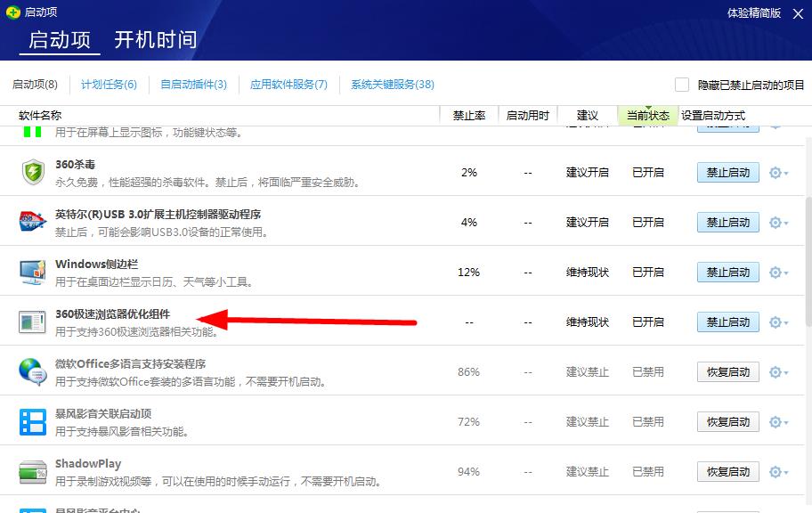Click 恢复启动 for 暴风影音关联启动项
812x513 pixels.
(727, 422)
